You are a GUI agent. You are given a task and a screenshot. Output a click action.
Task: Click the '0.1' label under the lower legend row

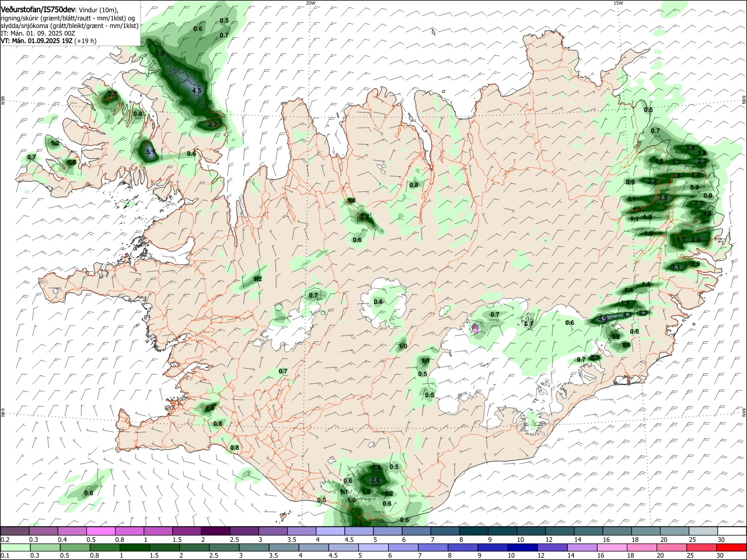[x=5, y=556]
